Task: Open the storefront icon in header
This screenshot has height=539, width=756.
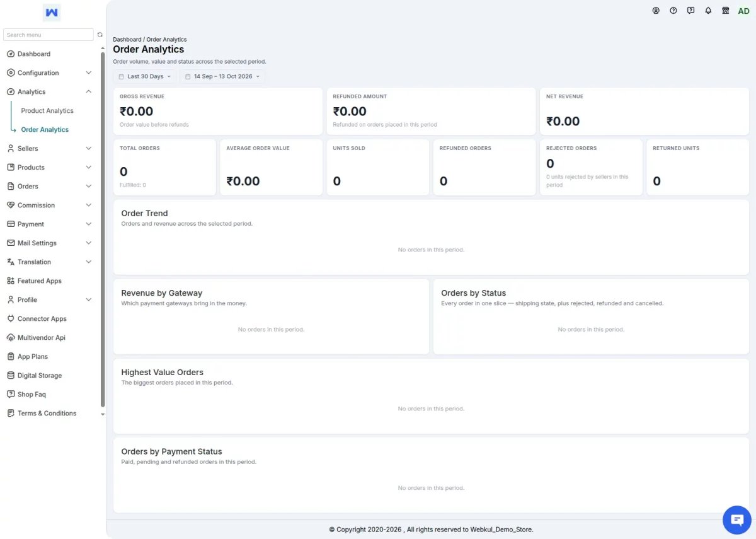Action: (726, 11)
